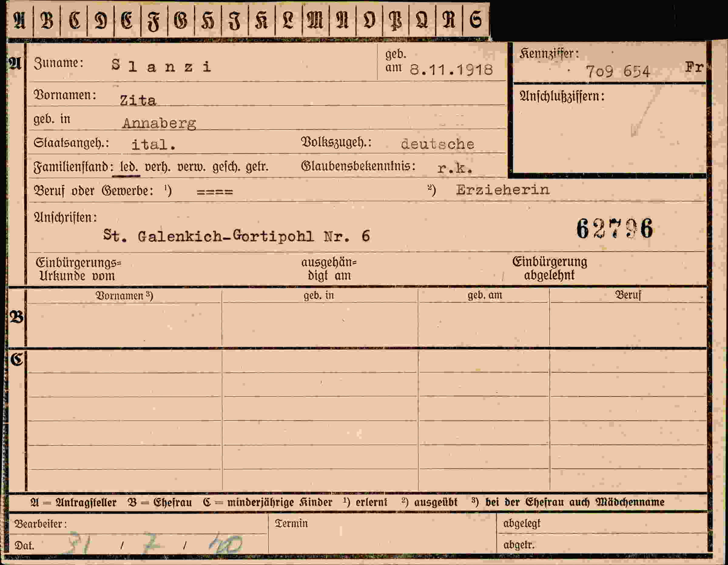This screenshot has height=565, width=728.
Task: Click the marital status option "verh."
Action: [x=157, y=167]
